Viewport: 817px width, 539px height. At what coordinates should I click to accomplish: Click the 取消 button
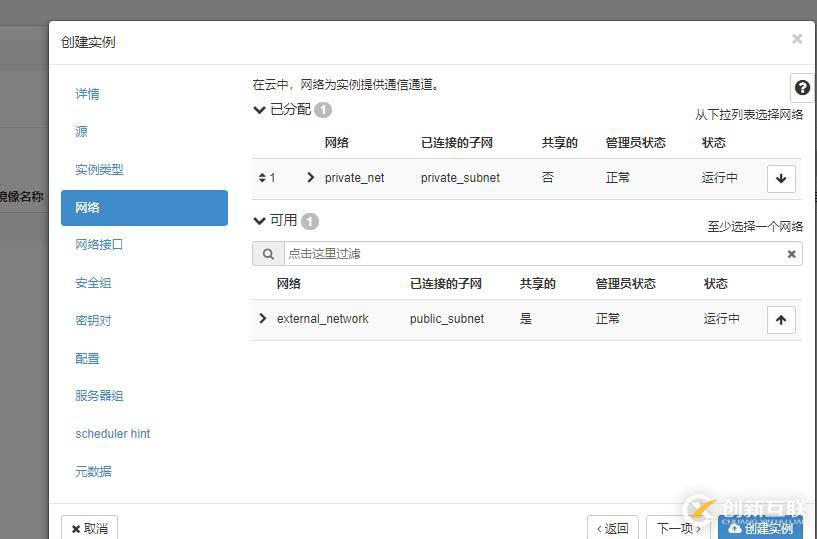(90, 528)
